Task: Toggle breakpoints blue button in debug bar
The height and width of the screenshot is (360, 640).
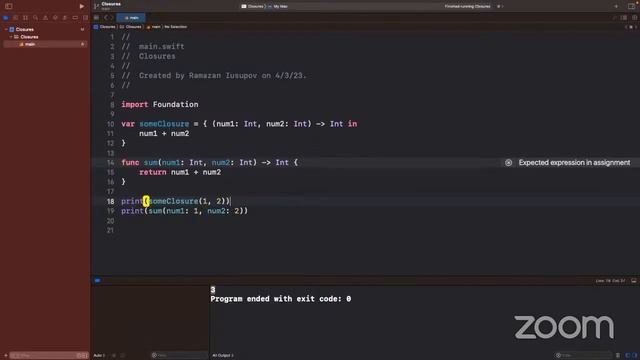Action: pos(97,280)
